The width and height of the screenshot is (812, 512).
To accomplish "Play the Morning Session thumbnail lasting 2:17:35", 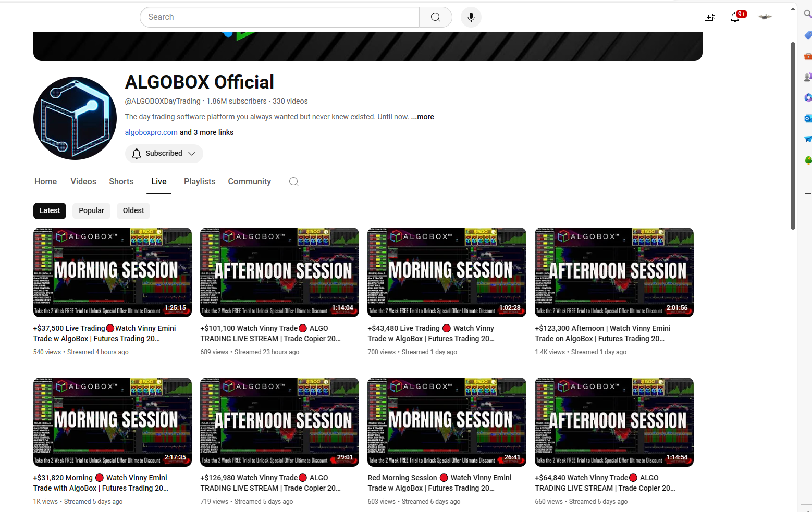I will coord(113,422).
